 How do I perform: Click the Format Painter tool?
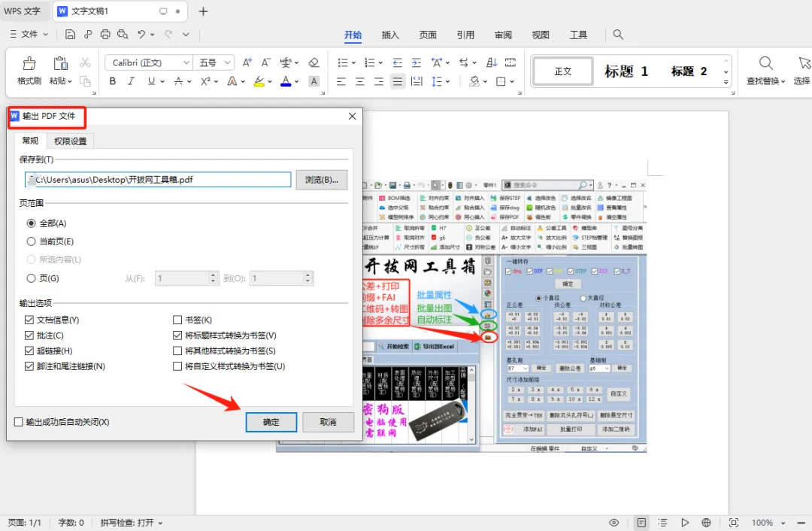(x=29, y=71)
